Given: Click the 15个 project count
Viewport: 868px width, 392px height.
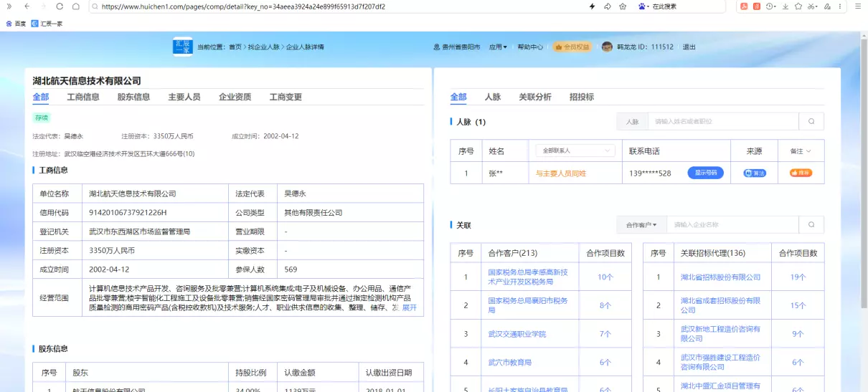Looking at the screenshot, I should (x=798, y=305).
